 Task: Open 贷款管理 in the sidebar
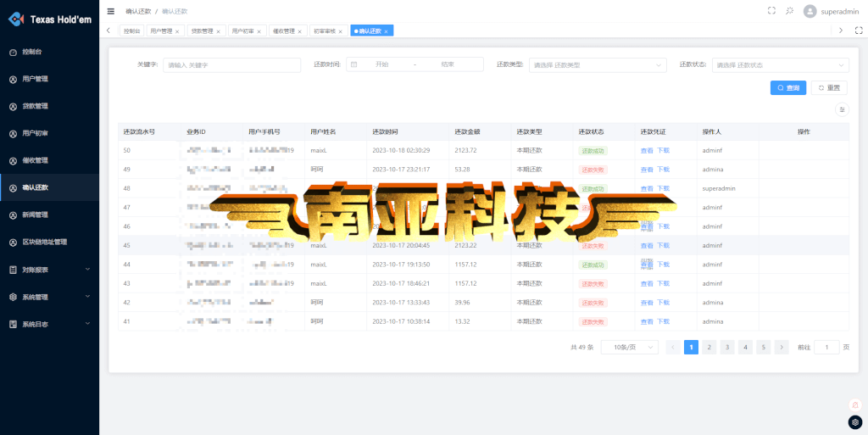pos(49,106)
